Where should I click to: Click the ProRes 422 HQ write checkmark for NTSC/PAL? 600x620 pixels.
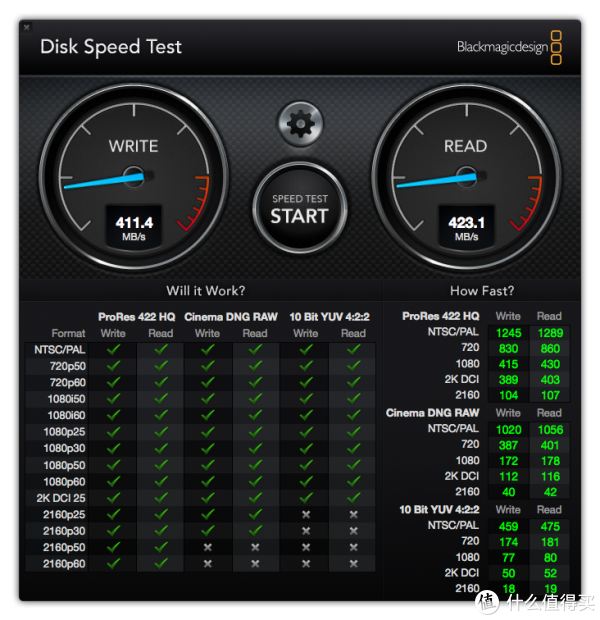point(113,349)
